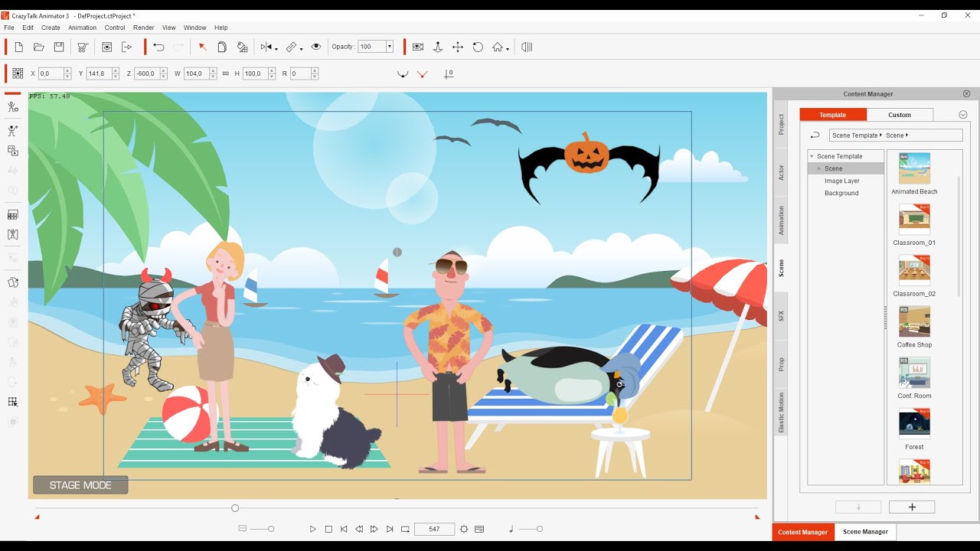Click the Content Manager bottom tab

pos(802,532)
